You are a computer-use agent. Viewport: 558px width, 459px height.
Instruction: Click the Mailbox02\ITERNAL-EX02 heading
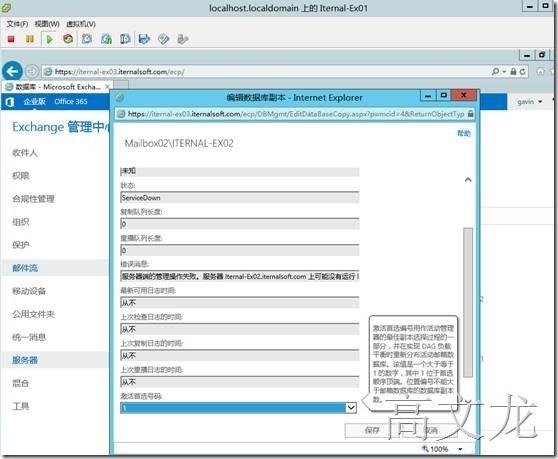pyautogui.click(x=179, y=143)
